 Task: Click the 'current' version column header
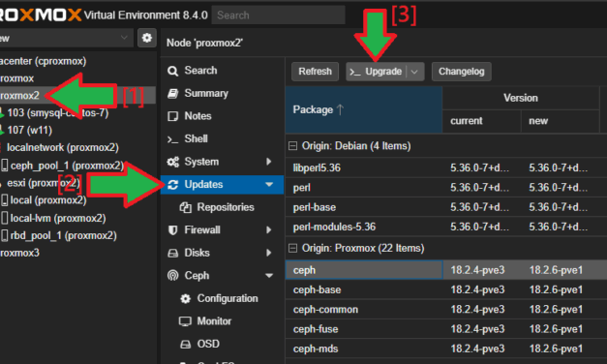tap(481, 121)
